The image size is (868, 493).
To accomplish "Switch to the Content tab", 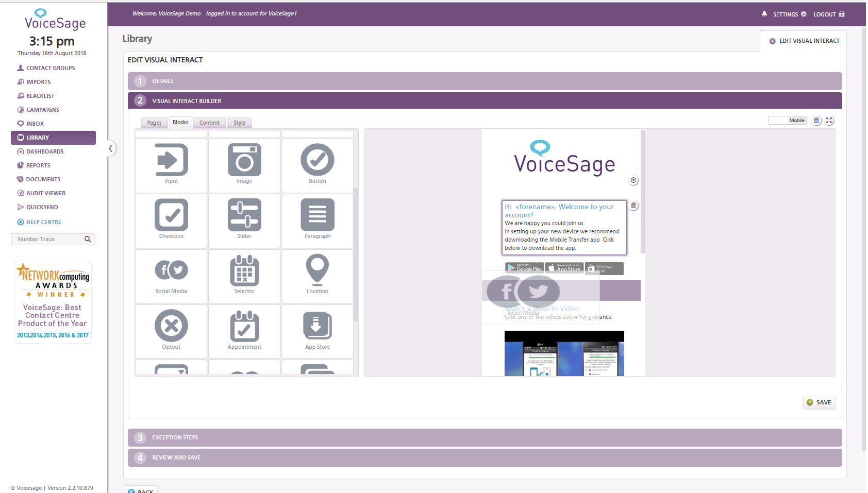I will click(x=209, y=123).
